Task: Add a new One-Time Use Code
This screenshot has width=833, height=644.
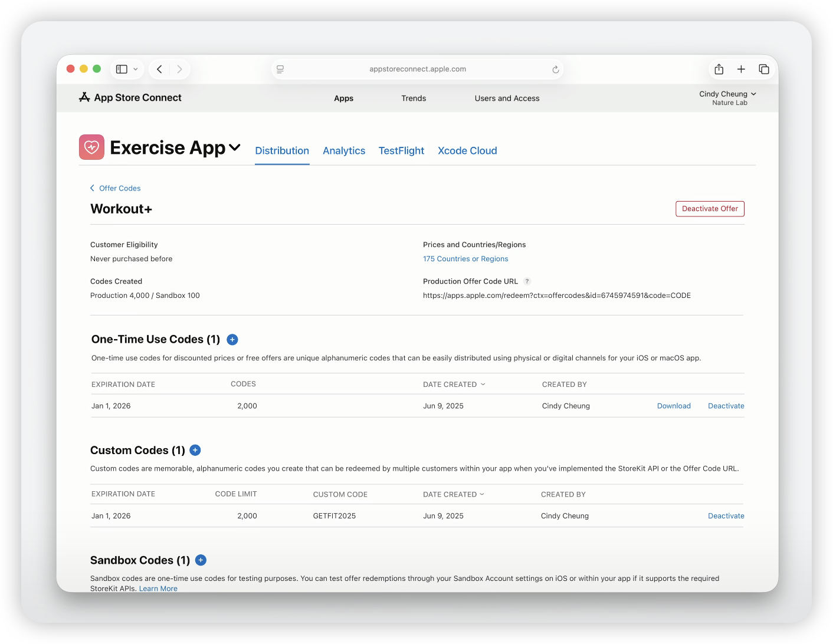Action: click(232, 340)
